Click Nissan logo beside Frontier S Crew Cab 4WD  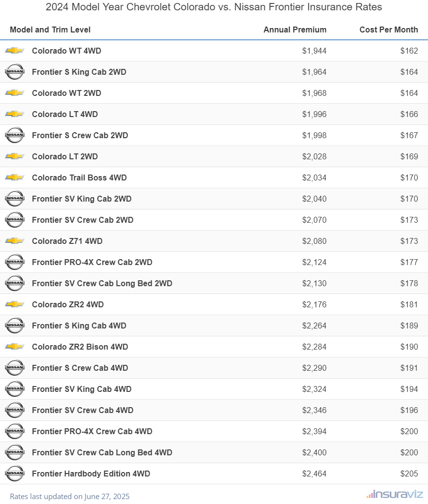tap(15, 368)
